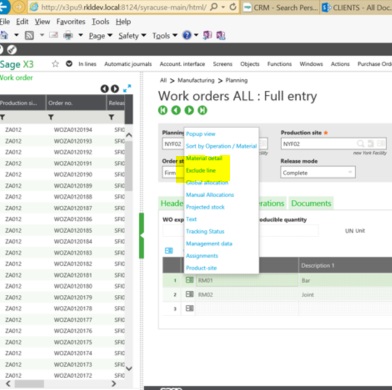Viewport: 392px width, 390px height.
Task: Click the Manufacturing breadcrumb link
Action: (196, 80)
